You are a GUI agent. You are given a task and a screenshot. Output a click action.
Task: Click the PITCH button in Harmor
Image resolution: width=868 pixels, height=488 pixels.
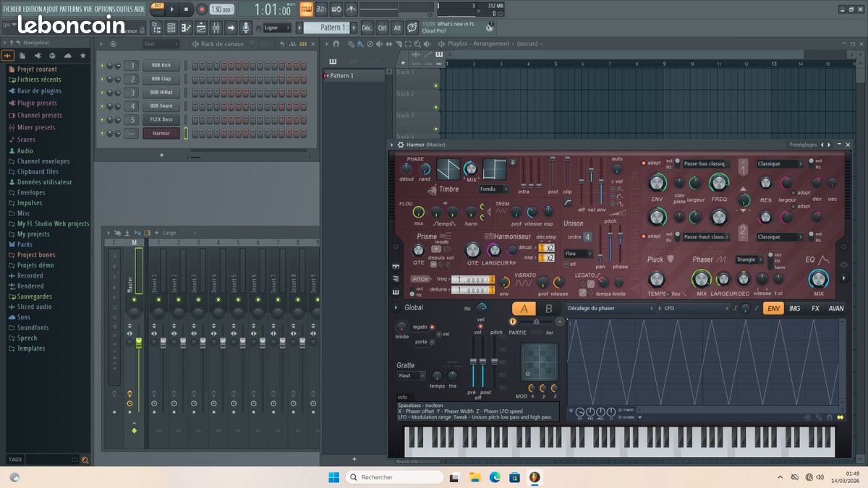420,279
